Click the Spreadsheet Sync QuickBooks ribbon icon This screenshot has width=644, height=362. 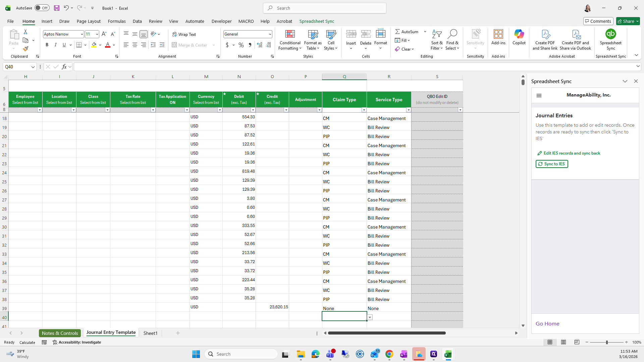click(610, 34)
